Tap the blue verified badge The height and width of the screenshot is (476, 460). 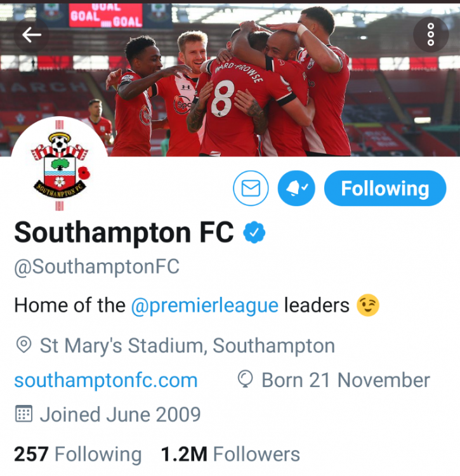click(254, 234)
